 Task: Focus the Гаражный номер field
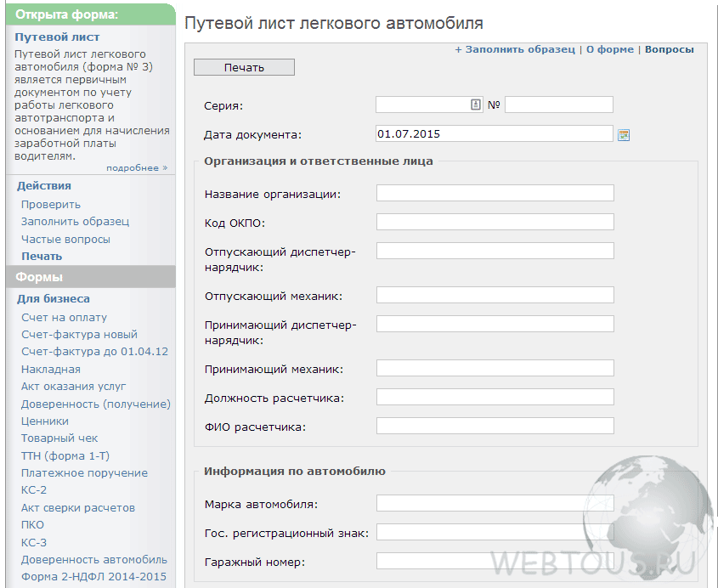click(x=495, y=561)
